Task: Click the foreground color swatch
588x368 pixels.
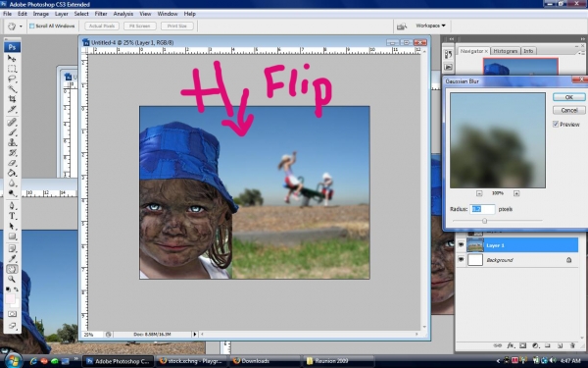Action: pyautogui.click(x=10, y=299)
